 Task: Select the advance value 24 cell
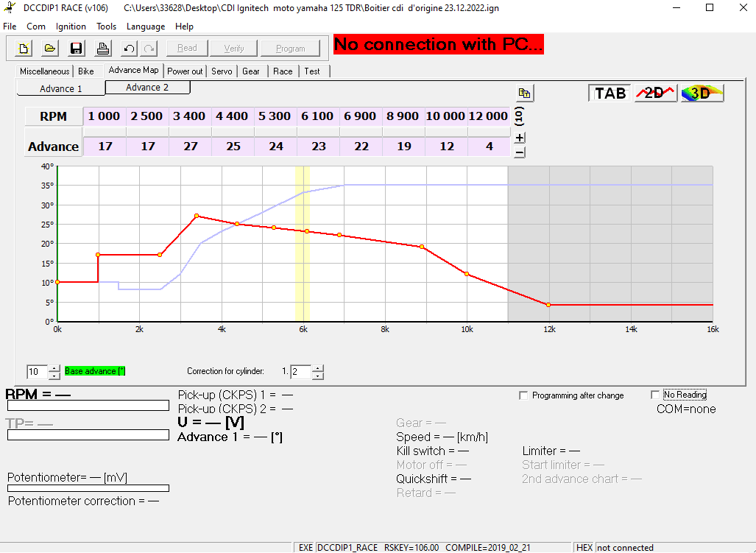click(275, 147)
